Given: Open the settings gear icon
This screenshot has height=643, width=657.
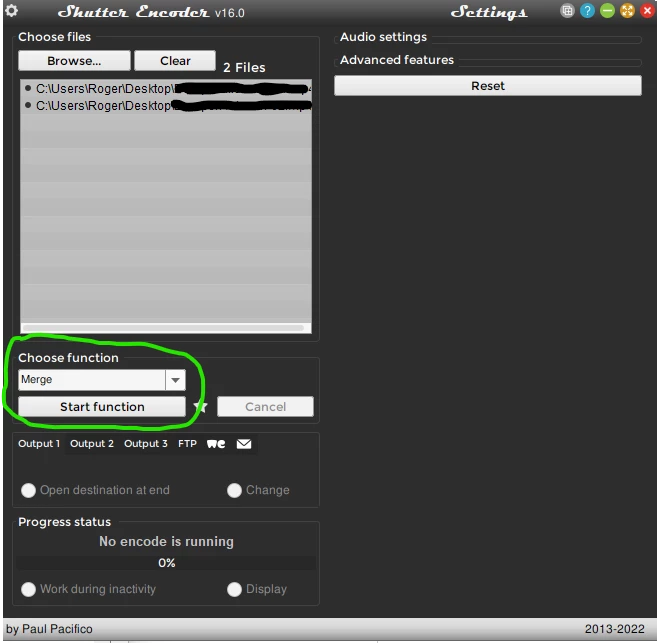Looking at the screenshot, I should [x=11, y=10].
